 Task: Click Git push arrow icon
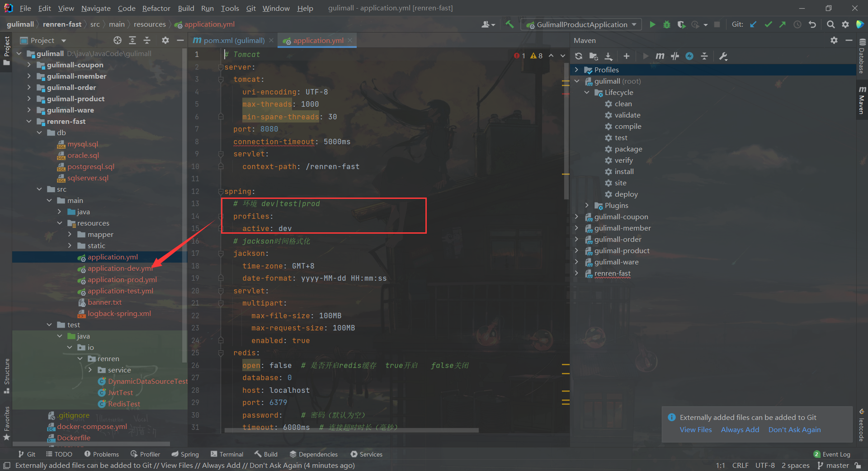pos(782,24)
